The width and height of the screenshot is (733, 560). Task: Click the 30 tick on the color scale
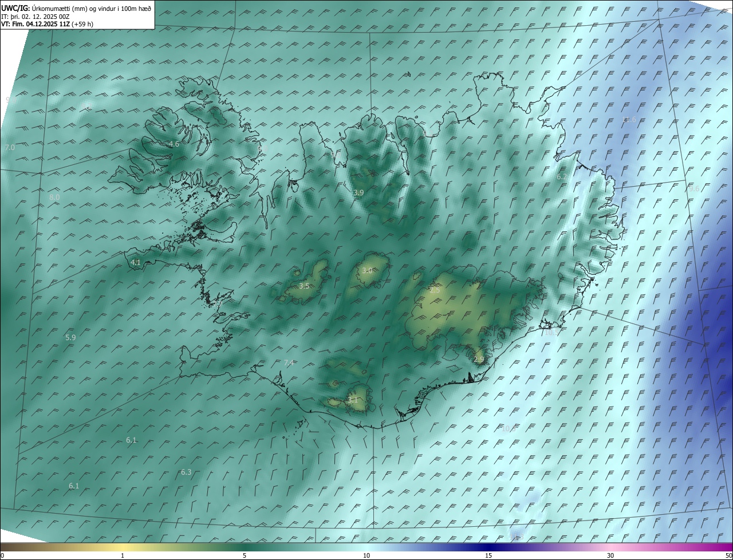pyautogui.click(x=610, y=555)
